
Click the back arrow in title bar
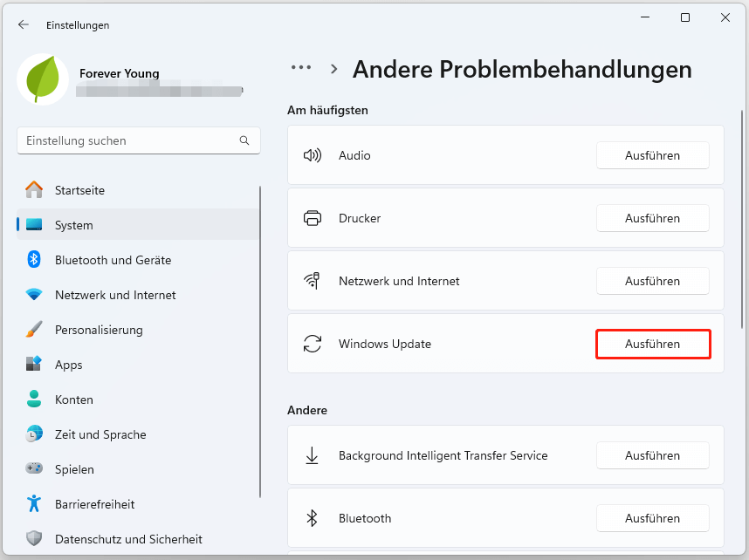[x=24, y=25]
